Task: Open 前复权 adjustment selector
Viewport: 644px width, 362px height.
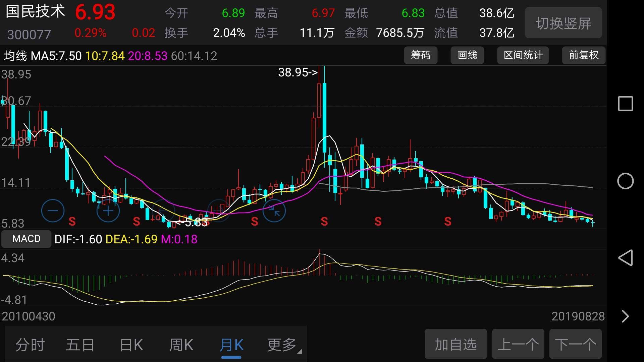Action: [583, 55]
